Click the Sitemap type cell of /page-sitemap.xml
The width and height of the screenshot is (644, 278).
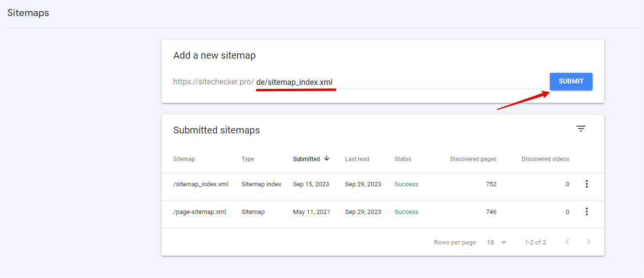coord(253,212)
